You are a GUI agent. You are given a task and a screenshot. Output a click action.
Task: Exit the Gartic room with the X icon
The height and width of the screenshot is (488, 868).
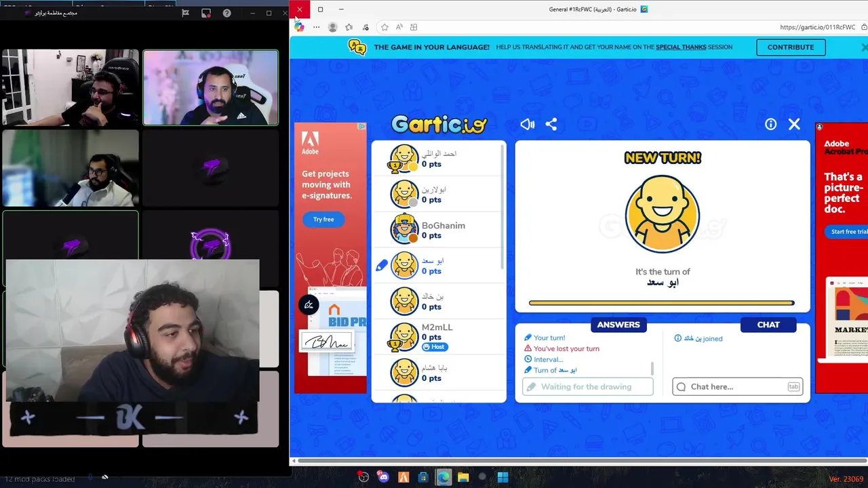[794, 124]
